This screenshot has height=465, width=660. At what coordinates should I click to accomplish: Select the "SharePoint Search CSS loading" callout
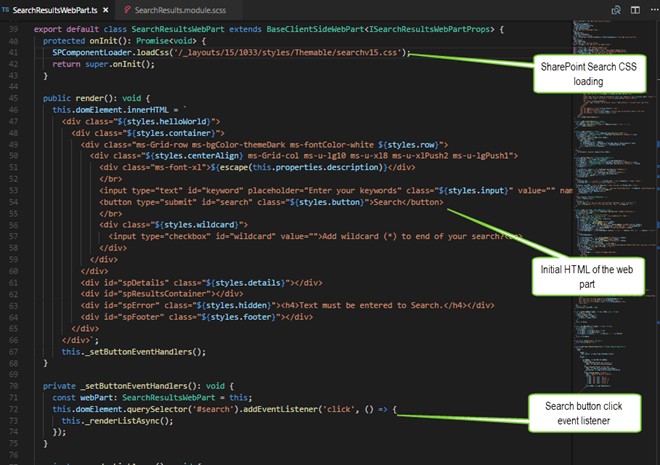(592, 74)
